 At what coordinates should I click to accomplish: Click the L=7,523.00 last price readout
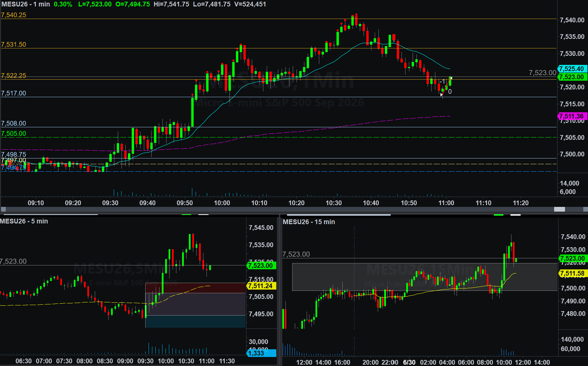tap(95, 4)
